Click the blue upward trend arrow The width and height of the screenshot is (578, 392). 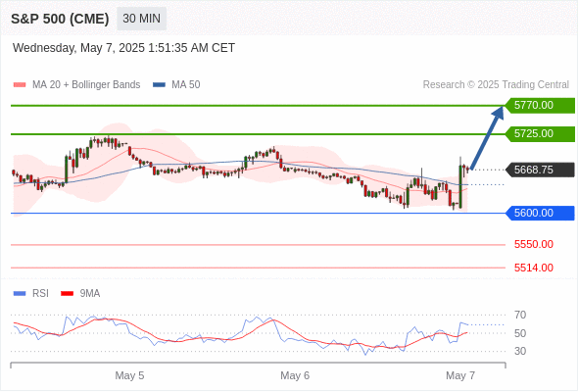(x=487, y=137)
